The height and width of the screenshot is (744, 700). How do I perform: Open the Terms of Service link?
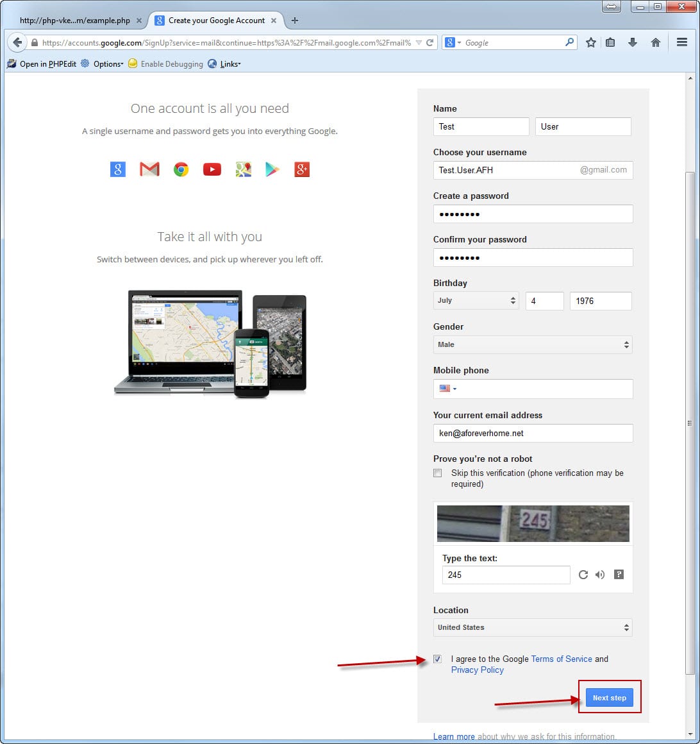coord(562,659)
